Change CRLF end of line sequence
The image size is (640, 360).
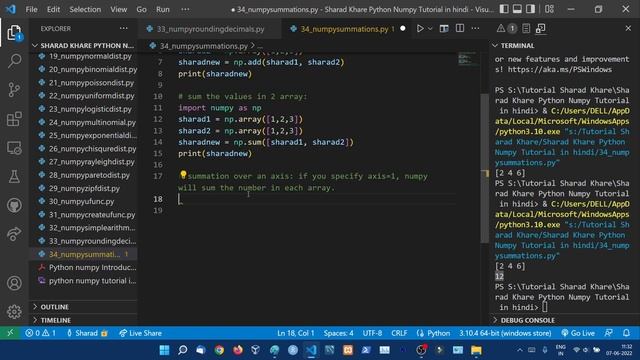click(x=399, y=333)
